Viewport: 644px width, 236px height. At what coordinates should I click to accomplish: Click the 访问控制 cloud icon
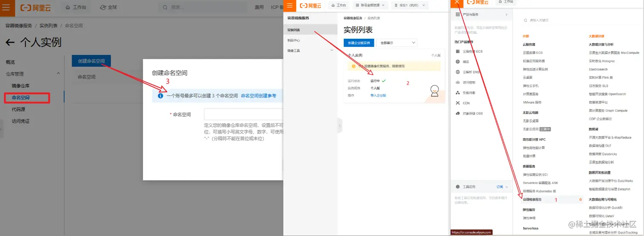[x=457, y=82]
